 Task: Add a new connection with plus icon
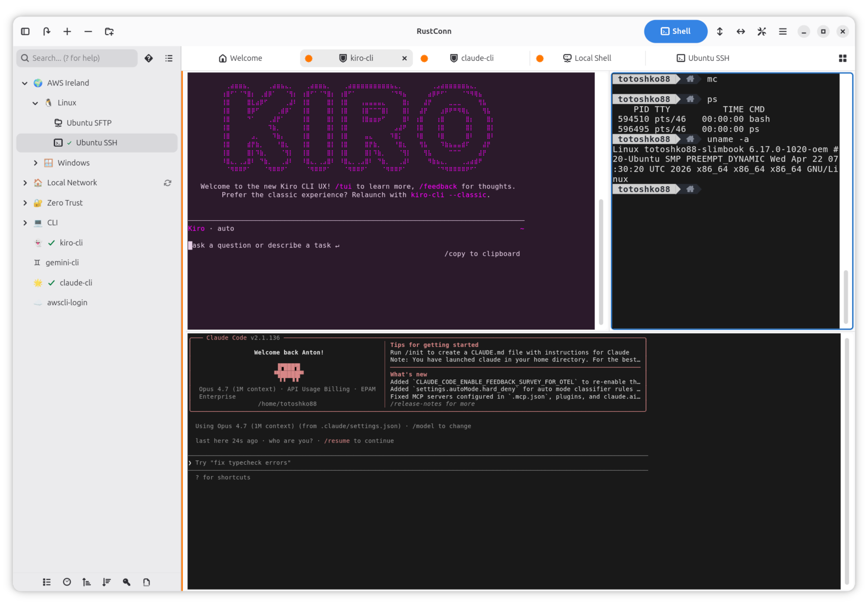(67, 31)
